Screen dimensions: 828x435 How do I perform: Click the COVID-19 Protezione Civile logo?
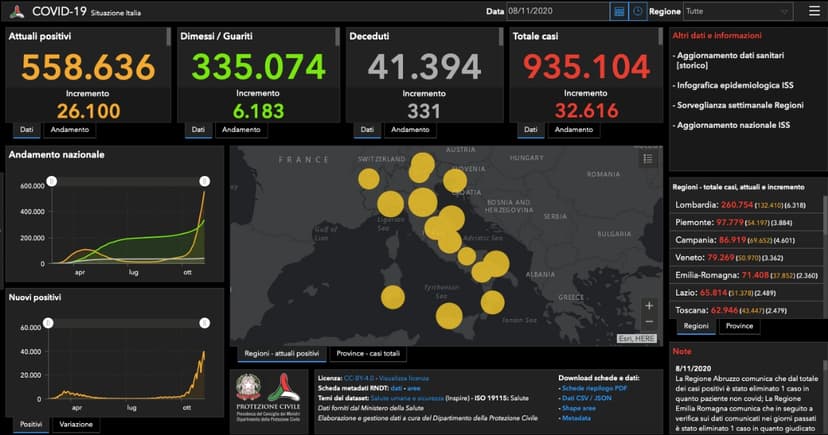(x=16, y=11)
